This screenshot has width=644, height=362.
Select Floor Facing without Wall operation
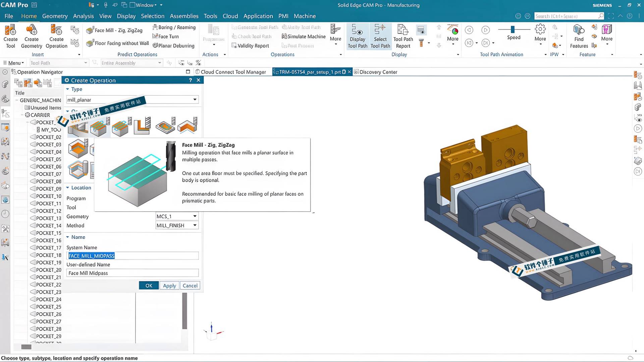tap(117, 43)
